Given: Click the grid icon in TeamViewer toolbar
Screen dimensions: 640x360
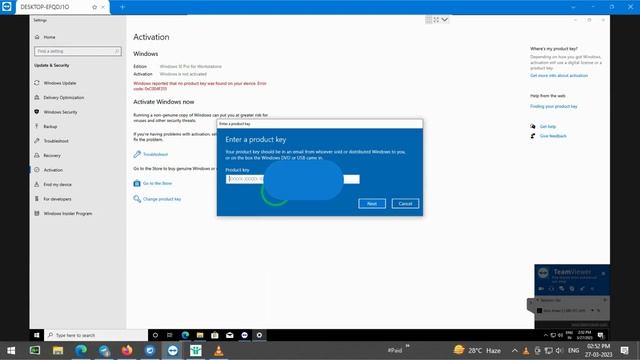Looking at the screenshot, I should 428,20.
